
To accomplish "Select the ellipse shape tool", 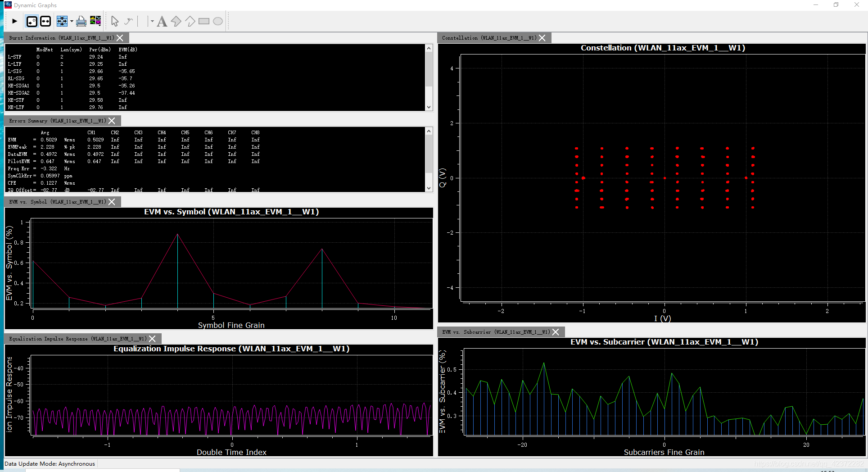I will (218, 21).
